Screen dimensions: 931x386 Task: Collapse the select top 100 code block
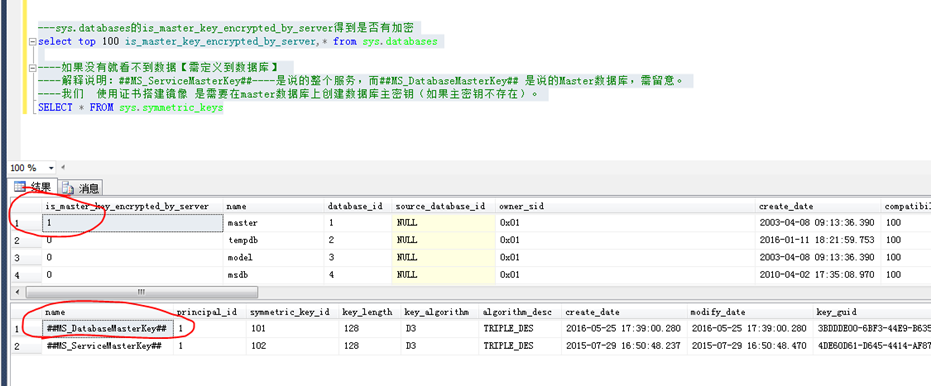click(x=32, y=42)
